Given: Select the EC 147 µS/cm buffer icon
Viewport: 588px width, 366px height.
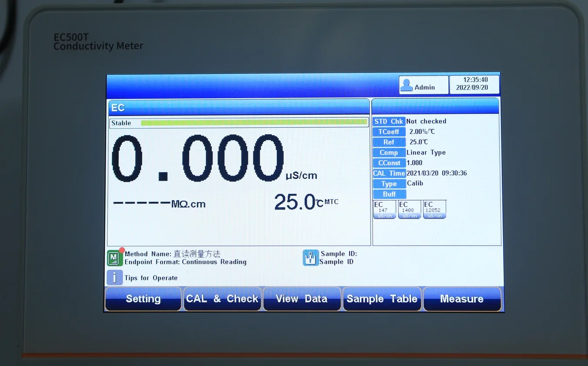Looking at the screenshot, I should (x=385, y=210).
